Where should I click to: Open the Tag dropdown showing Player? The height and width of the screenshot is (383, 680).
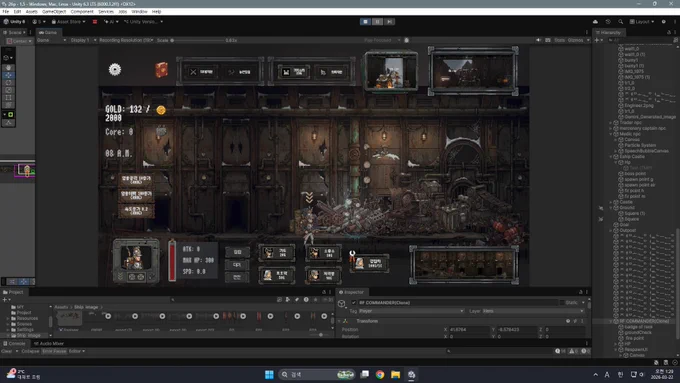coord(411,311)
